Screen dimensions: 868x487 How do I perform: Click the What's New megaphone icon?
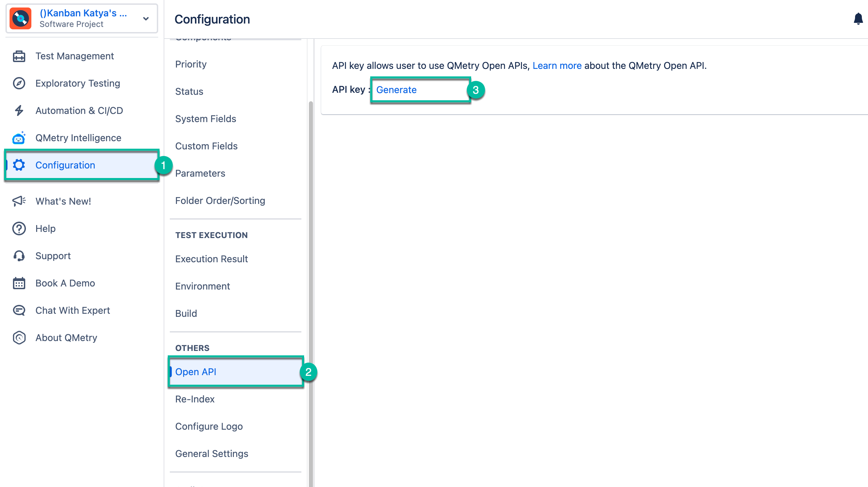(x=19, y=201)
